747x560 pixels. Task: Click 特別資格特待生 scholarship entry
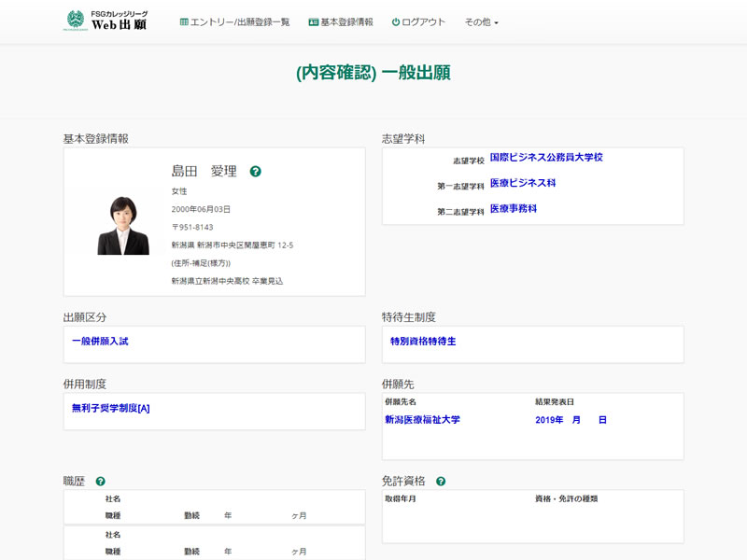(423, 342)
